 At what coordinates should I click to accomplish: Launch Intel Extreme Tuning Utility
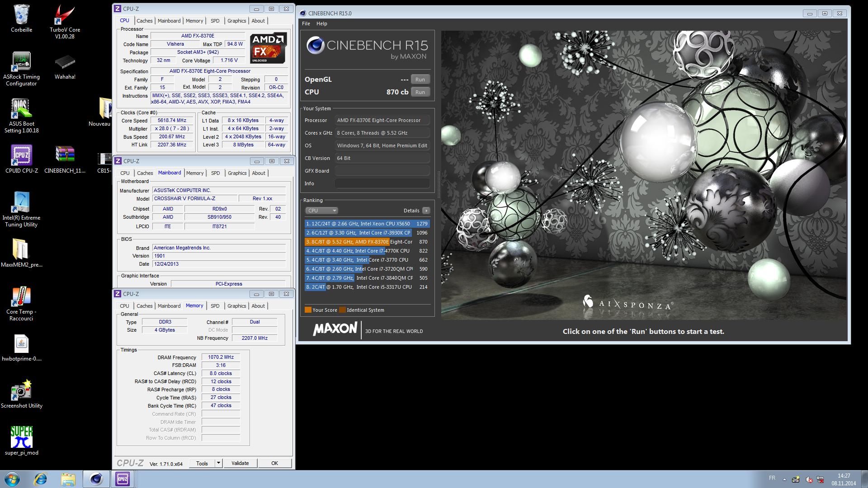coord(21,209)
